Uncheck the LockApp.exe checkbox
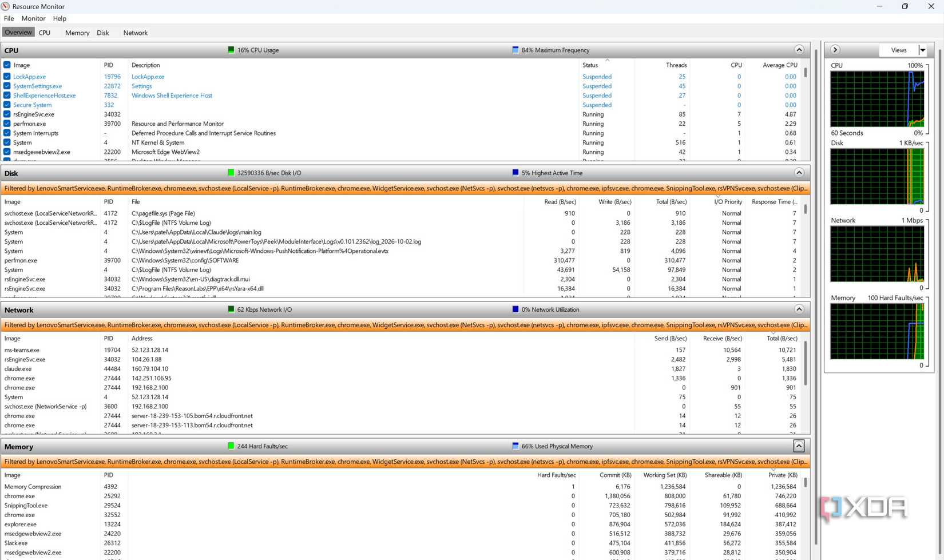The width and height of the screenshot is (944, 560). (x=7, y=77)
